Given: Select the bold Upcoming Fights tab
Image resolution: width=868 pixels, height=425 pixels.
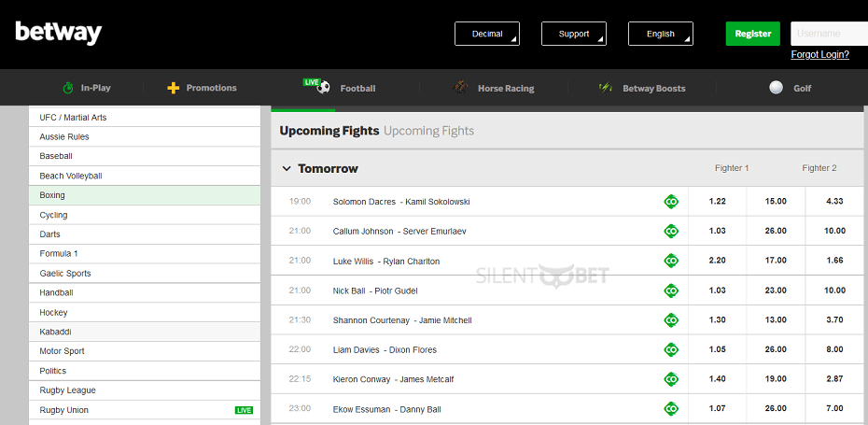Looking at the screenshot, I should [329, 131].
